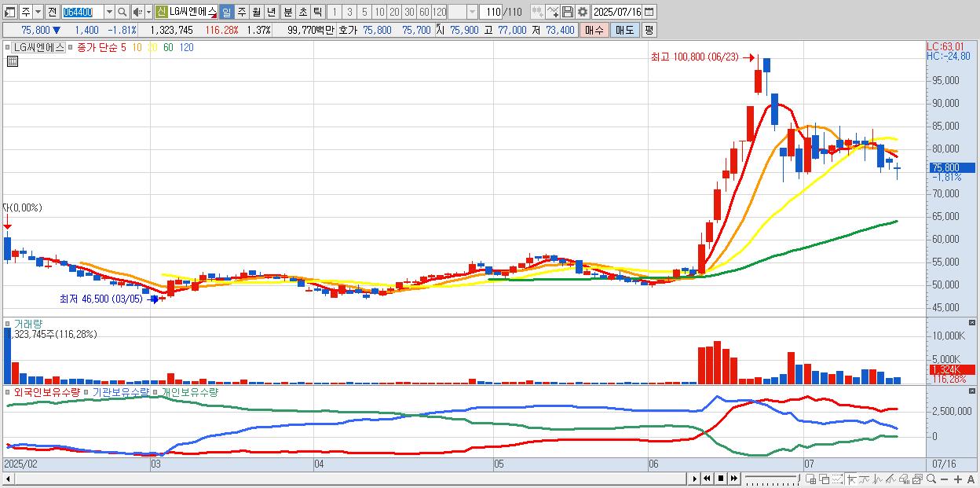
Task: Click the overlapping windows icon
Action: tap(825, 479)
